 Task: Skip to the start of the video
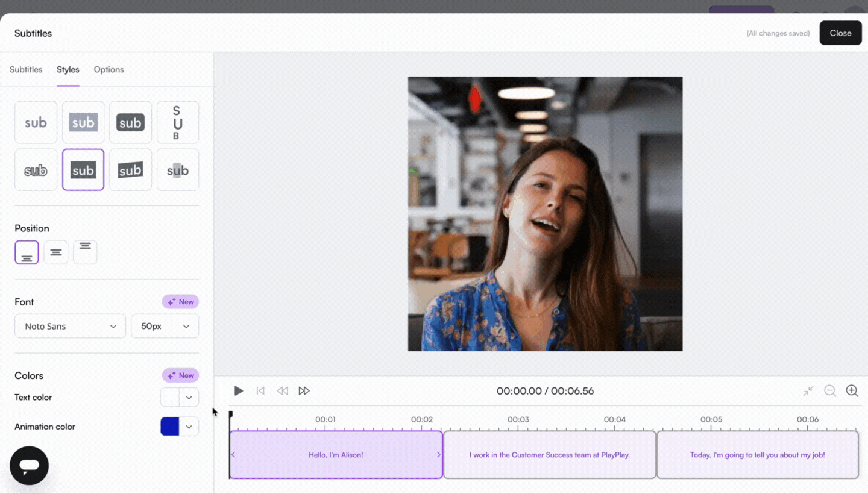pos(260,391)
